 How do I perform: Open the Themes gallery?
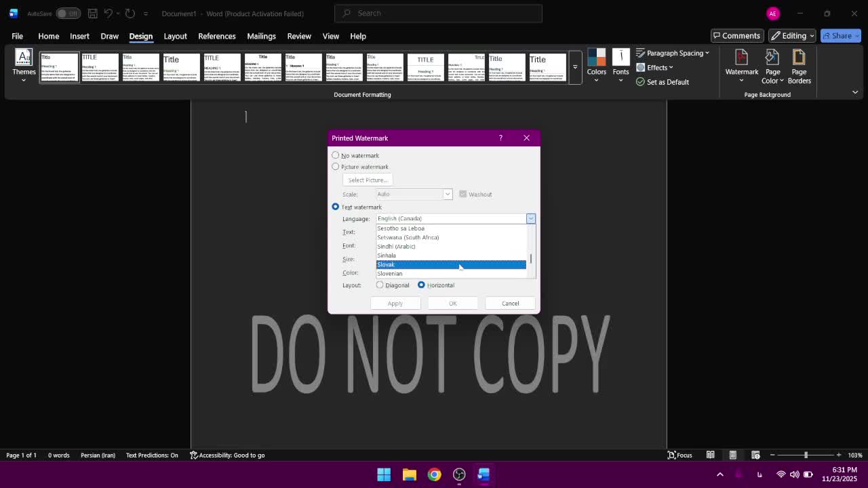[x=24, y=61]
